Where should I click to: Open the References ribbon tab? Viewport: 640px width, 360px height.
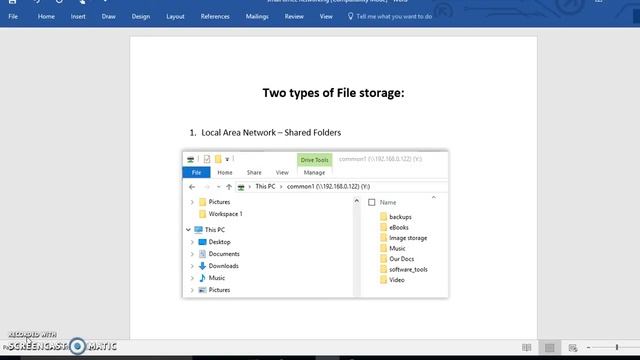tap(215, 17)
